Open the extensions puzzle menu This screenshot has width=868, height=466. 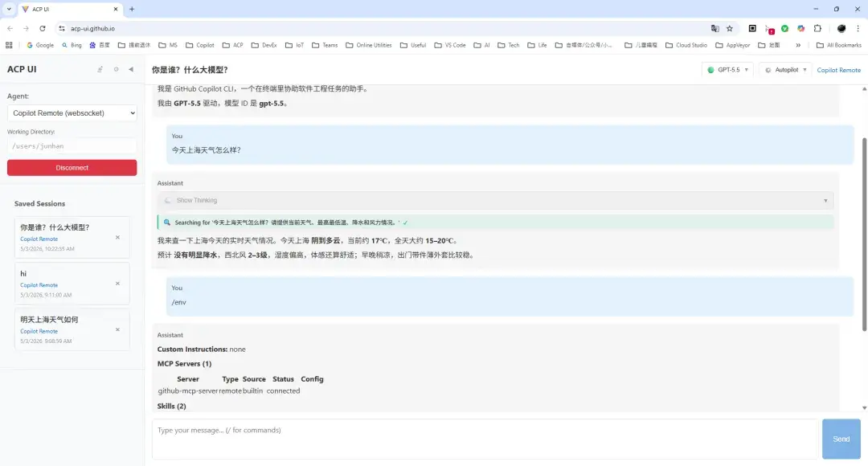tap(817, 28)
